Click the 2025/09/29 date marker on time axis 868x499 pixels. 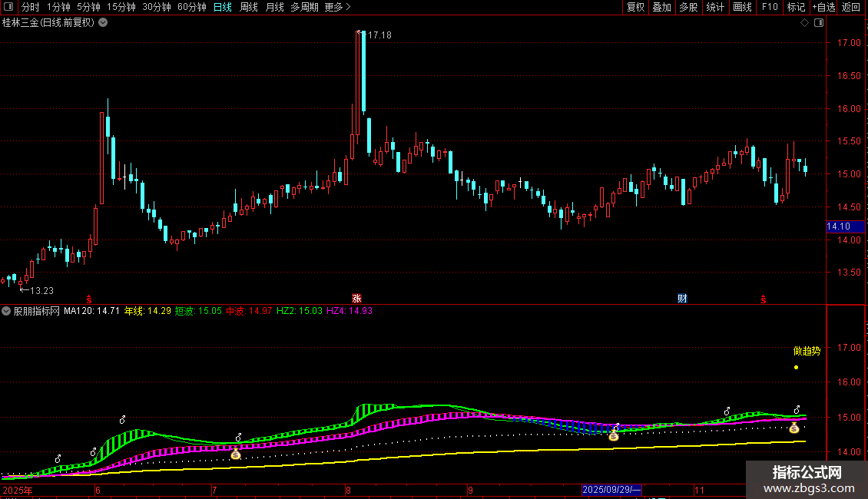[611, 490]
